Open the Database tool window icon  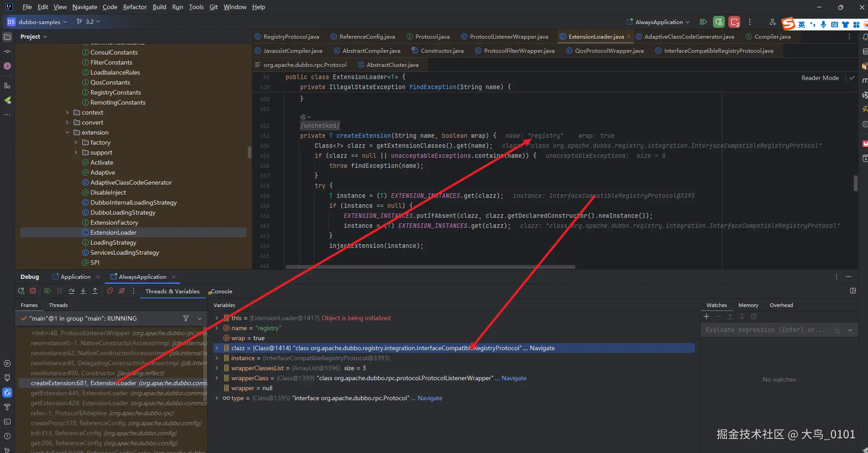tap(864, 51)
